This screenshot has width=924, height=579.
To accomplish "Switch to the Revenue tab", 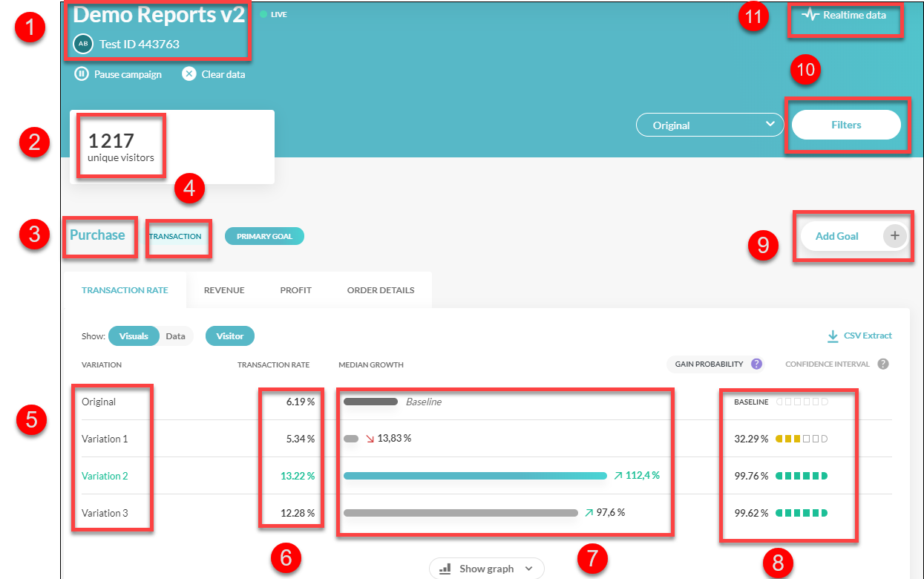I will click(x=224, y=290).
